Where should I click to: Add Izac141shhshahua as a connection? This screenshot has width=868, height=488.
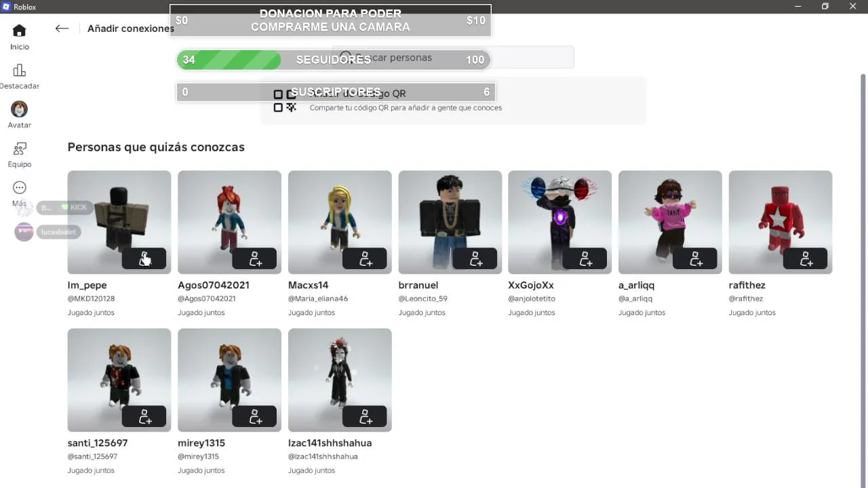365,417
